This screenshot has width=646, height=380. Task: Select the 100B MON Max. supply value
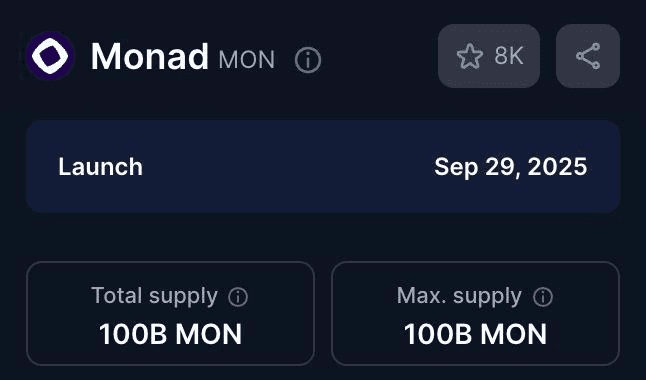[475, 334]
